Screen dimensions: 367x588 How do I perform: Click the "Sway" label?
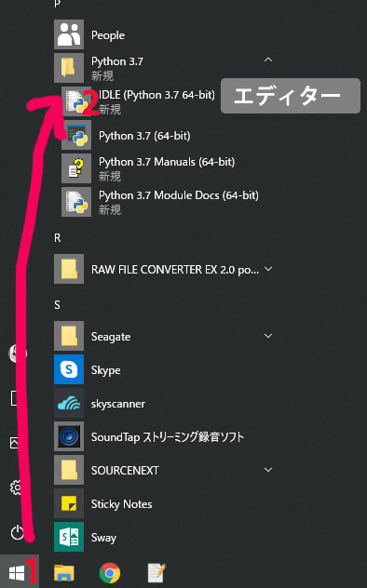click(103, 538)
